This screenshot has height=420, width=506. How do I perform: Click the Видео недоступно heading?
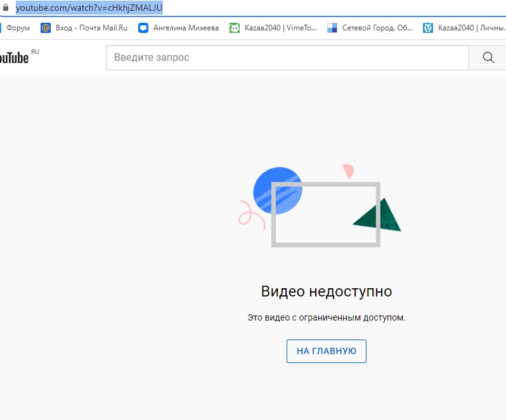coord(326,291)
